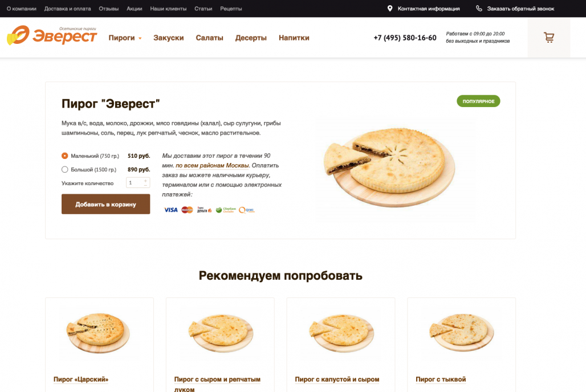Click Добавить в корзину button
The image size is (586, 392).
click(x=106, y=204)
